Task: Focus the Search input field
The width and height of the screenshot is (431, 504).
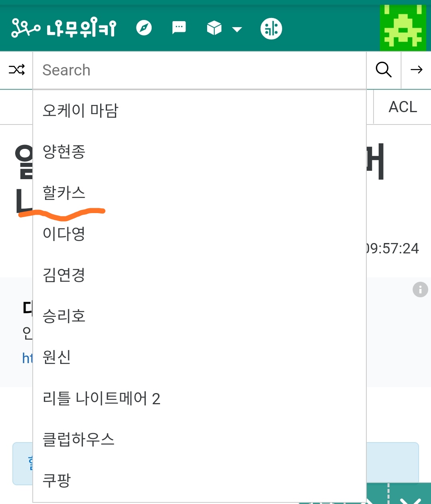Action: click(x=200, y=70)
